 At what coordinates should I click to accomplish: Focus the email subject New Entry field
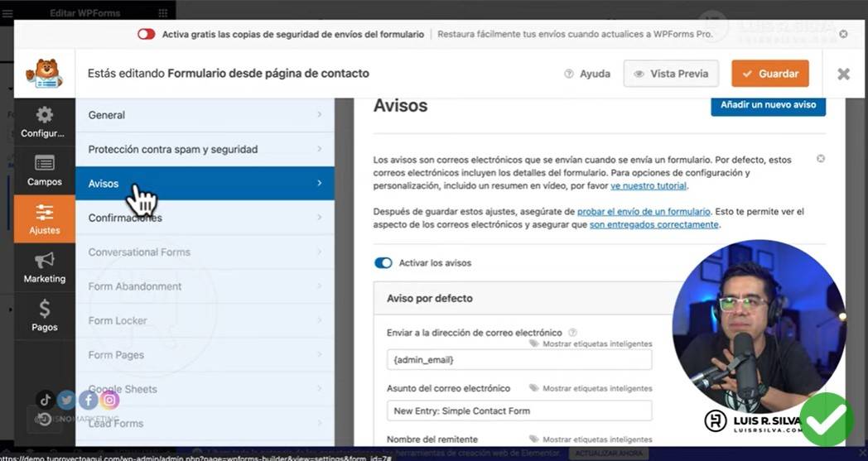(519, 411)
